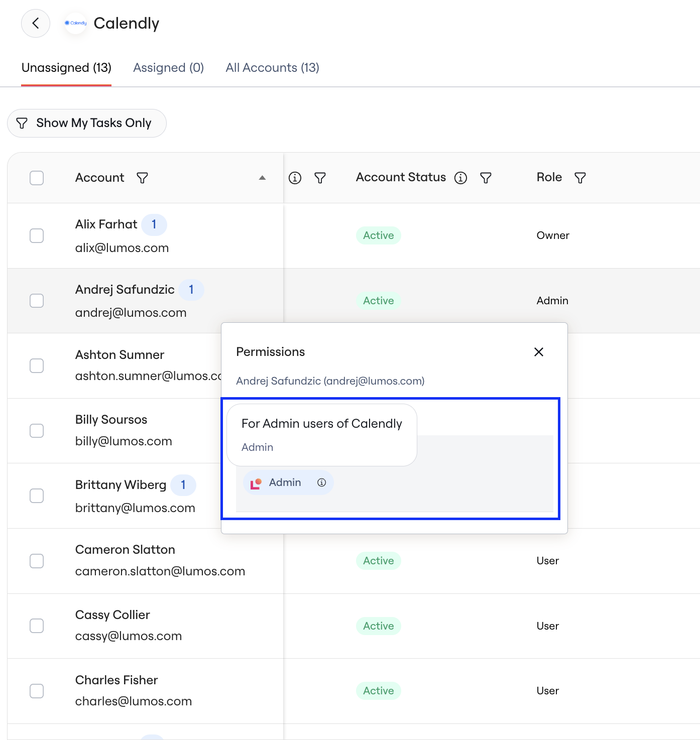Click the info icon on Admin chip
Viewport: 700px width, 740px height.
point(322,482)
